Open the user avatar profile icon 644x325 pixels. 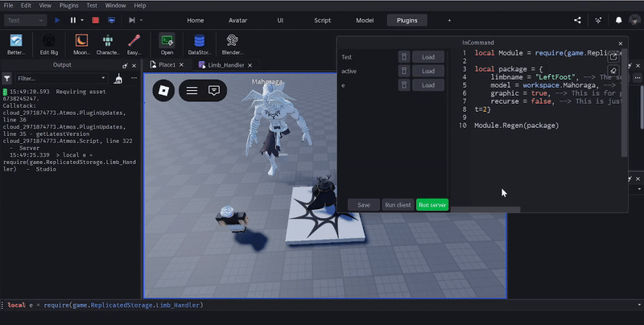coord(634,20)
